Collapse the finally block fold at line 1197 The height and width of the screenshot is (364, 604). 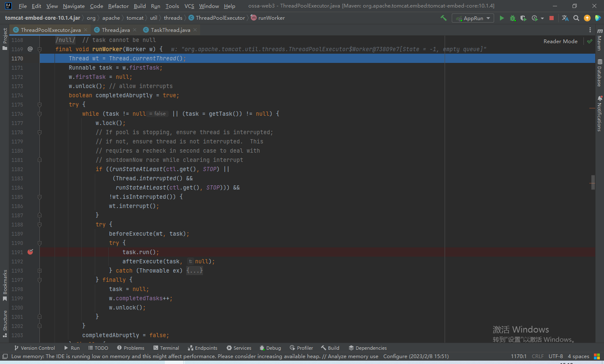pyautogui.click(x=39, y=280)
